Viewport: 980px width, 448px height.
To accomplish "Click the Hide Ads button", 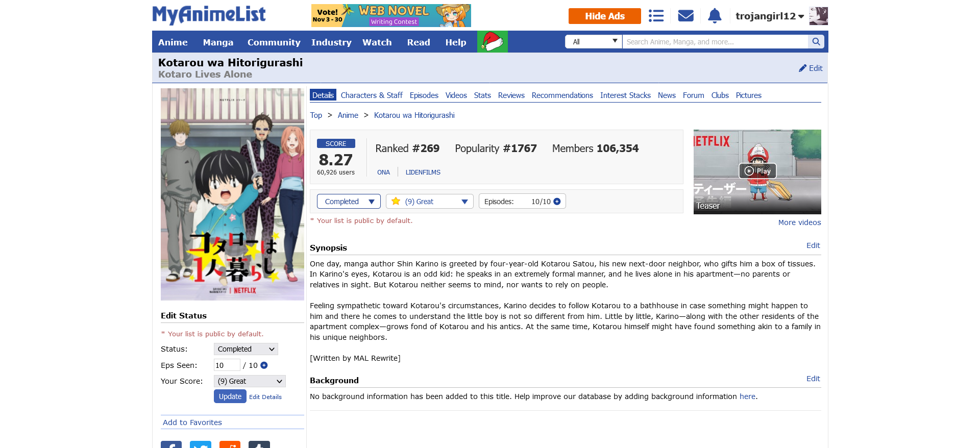I will (x=605, y=16).
